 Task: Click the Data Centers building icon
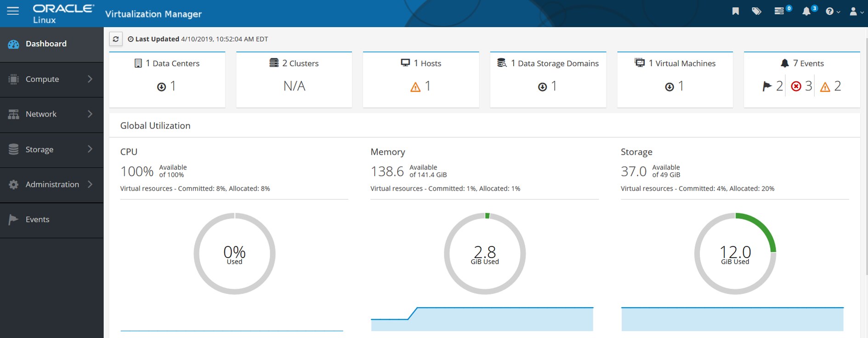click(138, 63)
